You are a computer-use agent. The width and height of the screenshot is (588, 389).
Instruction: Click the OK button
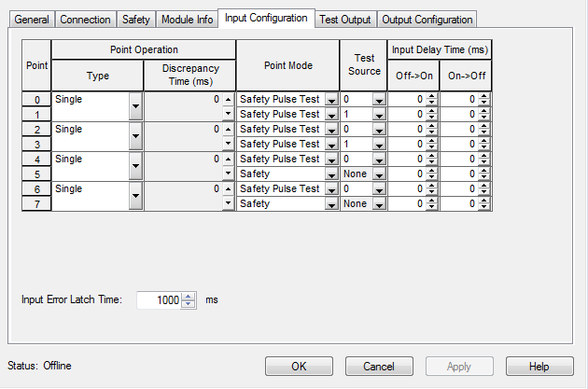(x=299, y=367)
